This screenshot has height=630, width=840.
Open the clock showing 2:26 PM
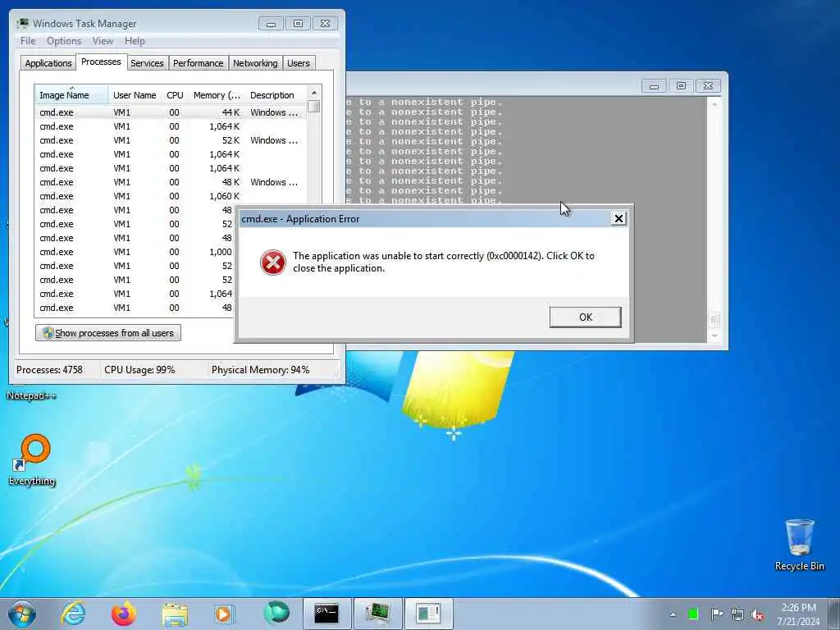click(798, 614)
